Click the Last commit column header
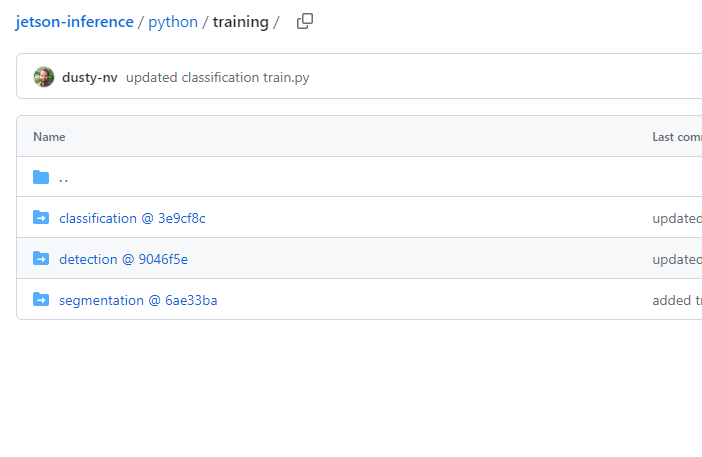This screenshot has height=457, width=702. tap(676, 137)
